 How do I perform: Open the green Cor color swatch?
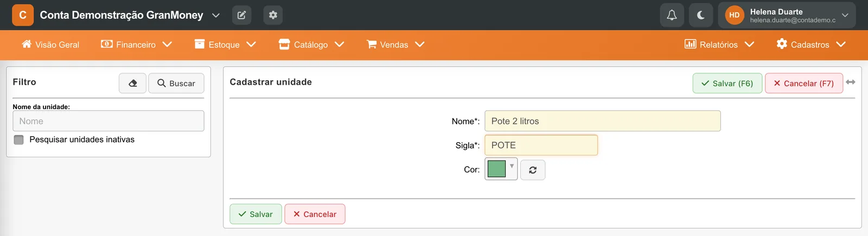coord(496,169)
